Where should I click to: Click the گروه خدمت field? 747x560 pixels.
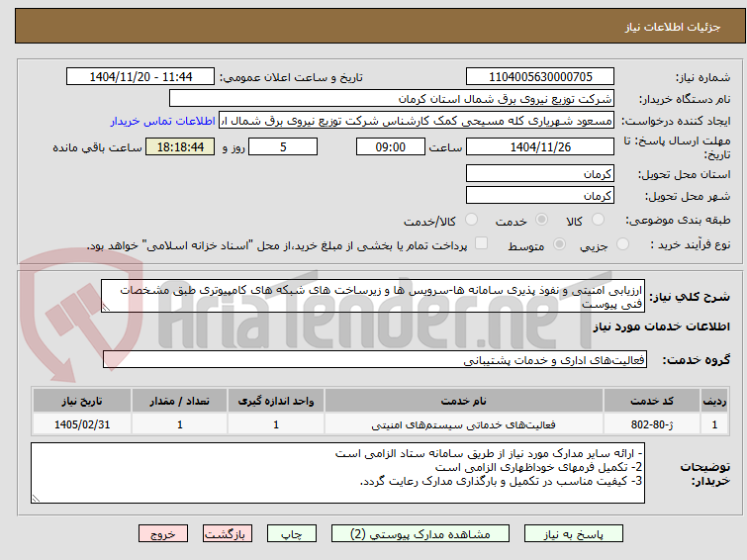click(x=374, y=359)
